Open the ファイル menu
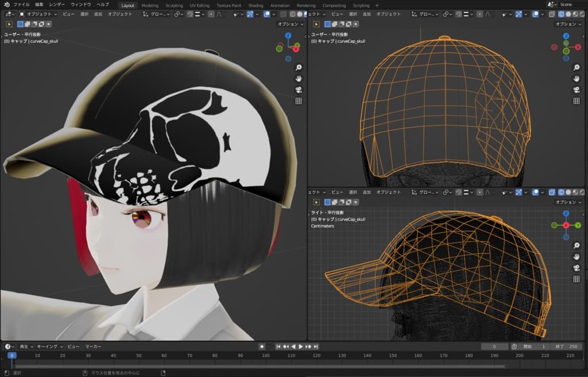The height and width of the screenshot is (377, 588). pyautogui.click(x=21, y=5)
